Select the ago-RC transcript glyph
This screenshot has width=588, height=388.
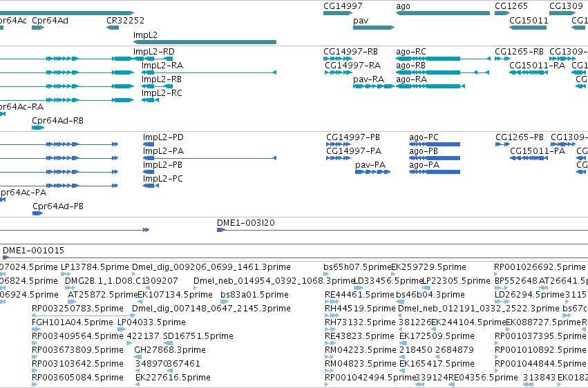443,59
